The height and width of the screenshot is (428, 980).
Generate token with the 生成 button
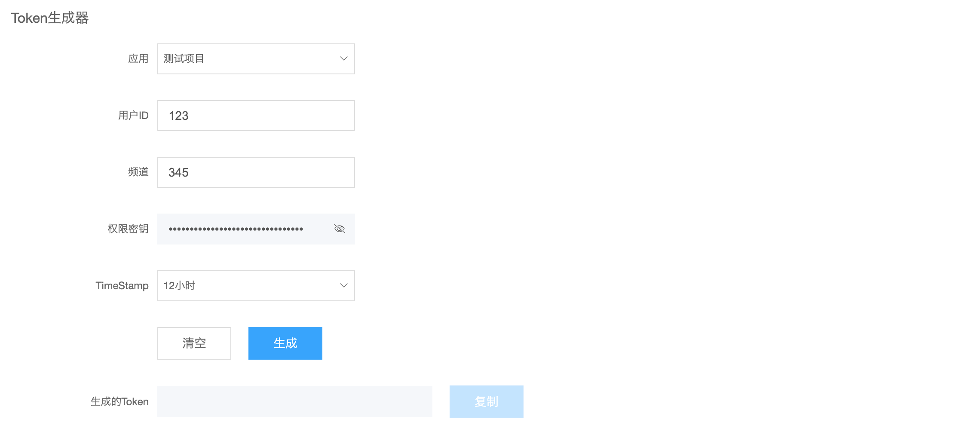[x=285, y=343]
